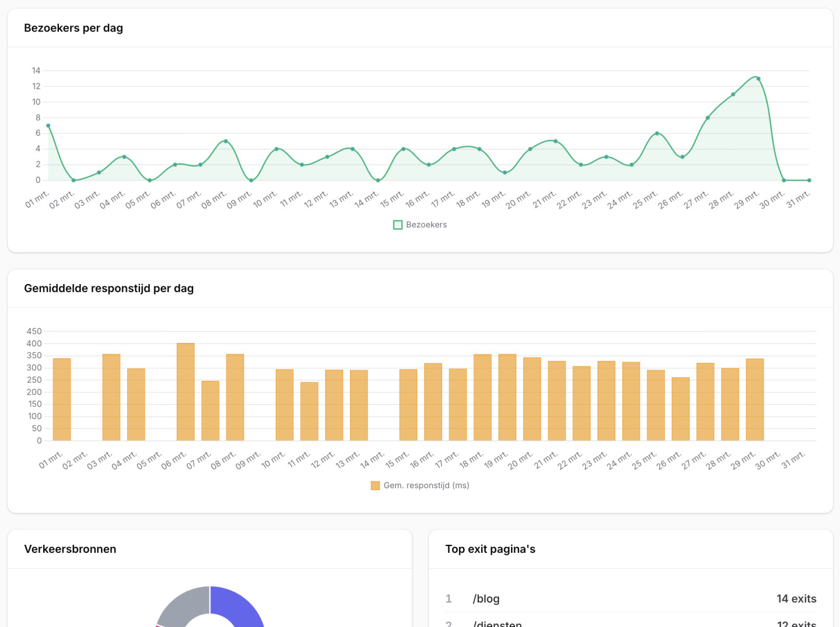This screenshot has height=627, width=840.
Task: Click the "14 exits" value next to /blog
Action: pos(796,599)
